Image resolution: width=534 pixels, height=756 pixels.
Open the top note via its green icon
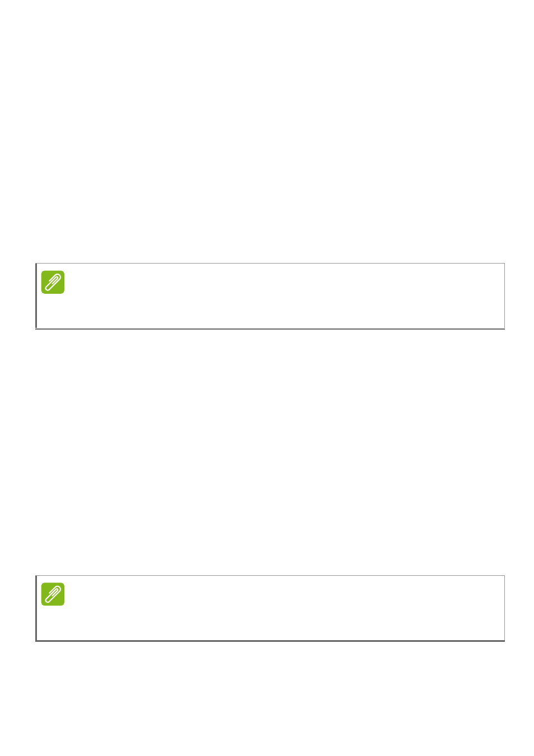(x=53, y=282)
